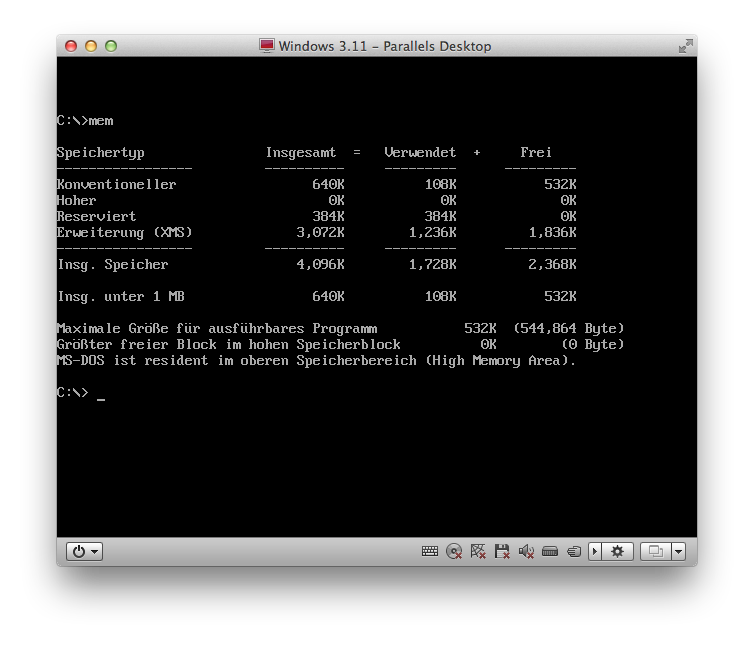Click the 'MS-DOS ist resident' line
Viewport: 754px width, 645px height.
pos(316,361)
